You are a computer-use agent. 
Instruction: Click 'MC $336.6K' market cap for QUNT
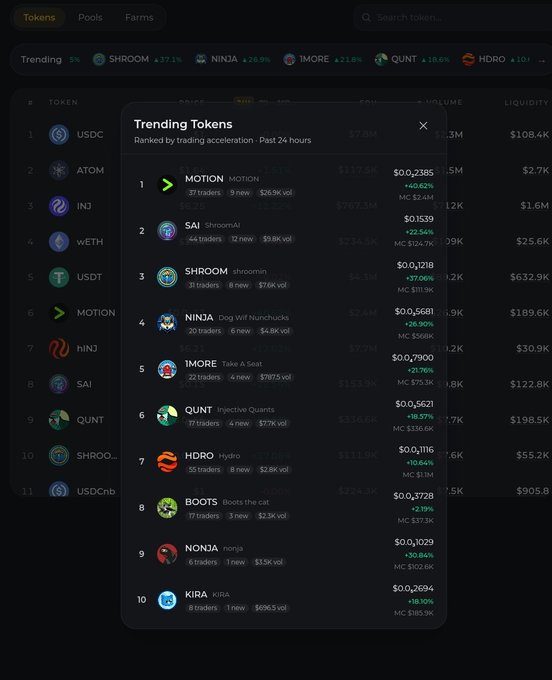pos(413,428)
